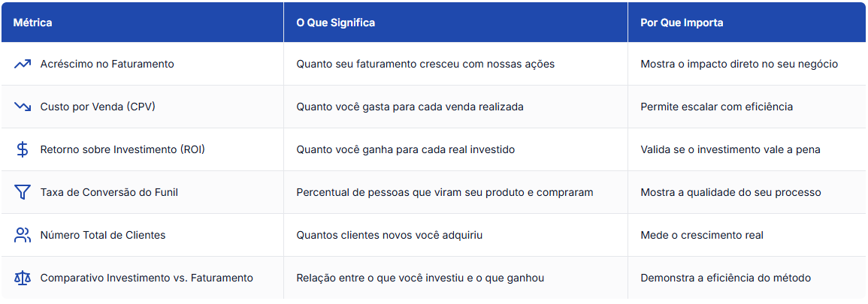Click the trending-up icon beside Acréscimo no Faturamento
Image resolution: width=868 pixels, height=304 pixels.
pyautogui.click(x=23, y=64)
